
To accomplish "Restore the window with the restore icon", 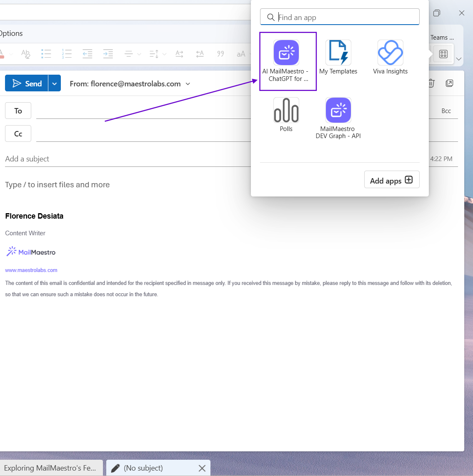I will 437,13.
